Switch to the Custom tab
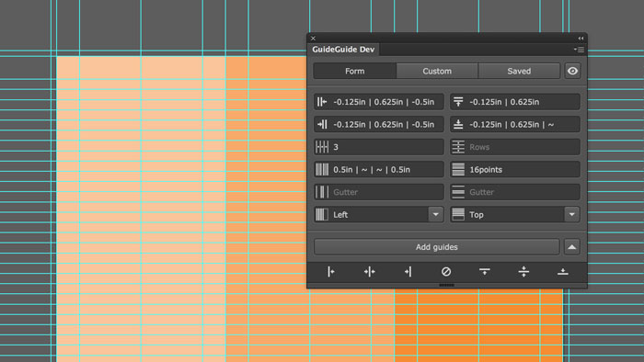This screenshot has width=644, height=362. [437, 71]
